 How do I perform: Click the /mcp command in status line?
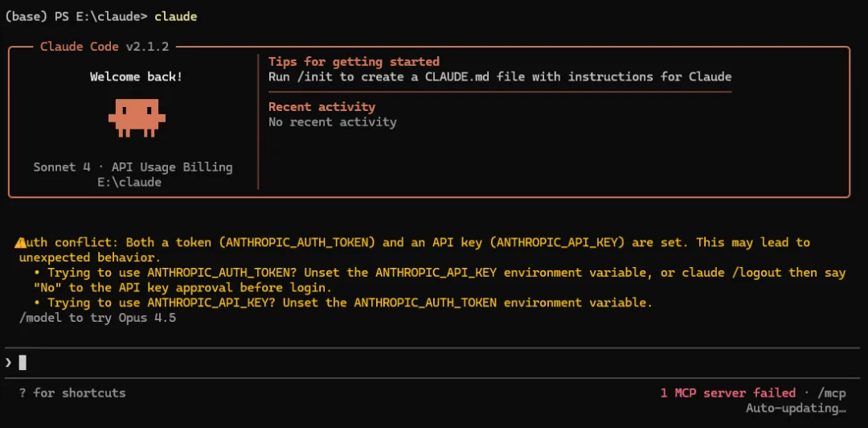(x=831, y=393)
